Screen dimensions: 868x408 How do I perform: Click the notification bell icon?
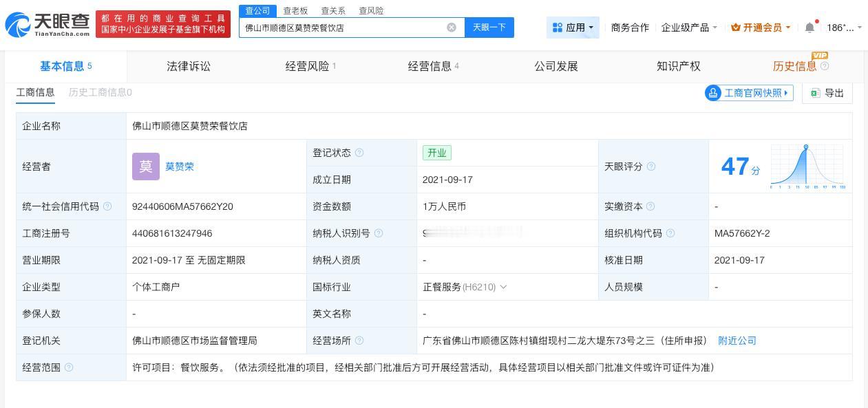[810, 26]
